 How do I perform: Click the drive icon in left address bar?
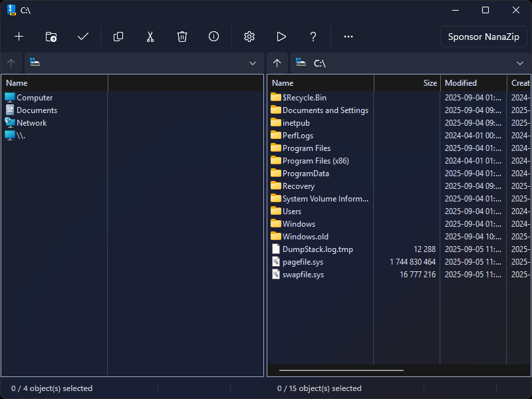click(x=35, y=62)
